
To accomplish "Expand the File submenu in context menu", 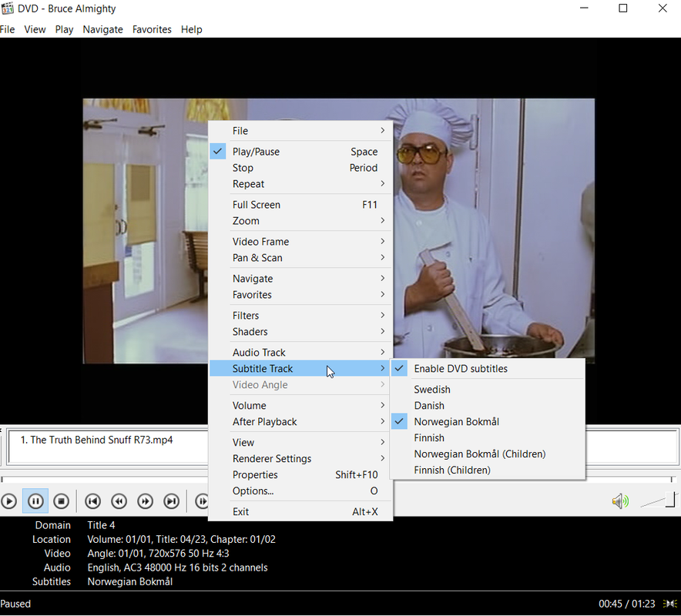I will 300,131.
